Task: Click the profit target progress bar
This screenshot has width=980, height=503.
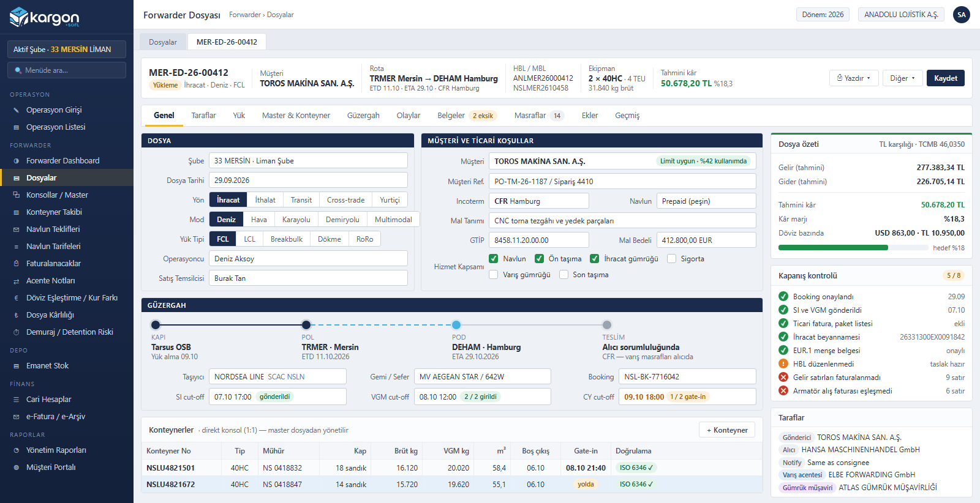Action: (853, 248)
